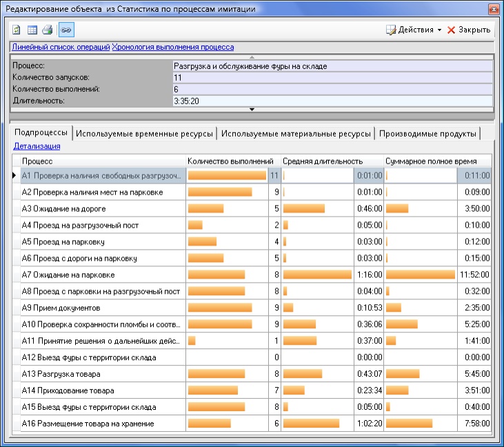Click the refresh document icon
The width and height of the screenshot is (504, 447).
(x=17, y=30)
